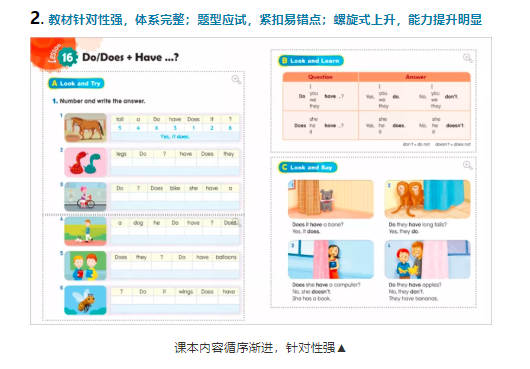Image resolution: width=530 pixels, height=369 pixels.
Task: Click the bee picture in exercise 6
Action: pos(86,300)
